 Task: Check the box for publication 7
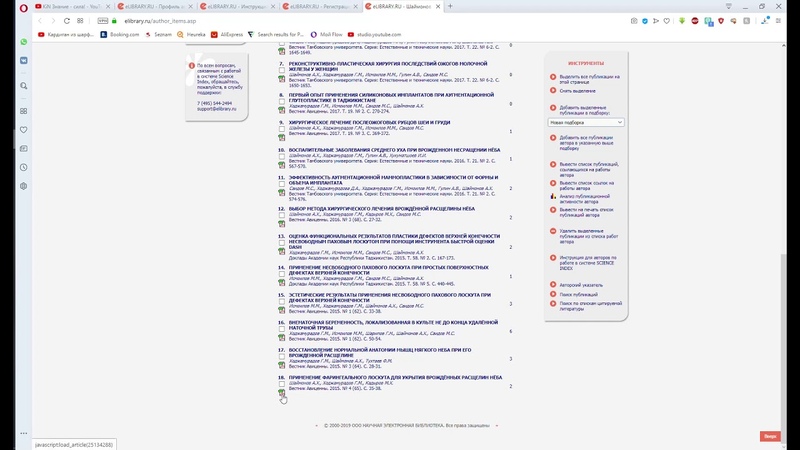pos(282,70)
